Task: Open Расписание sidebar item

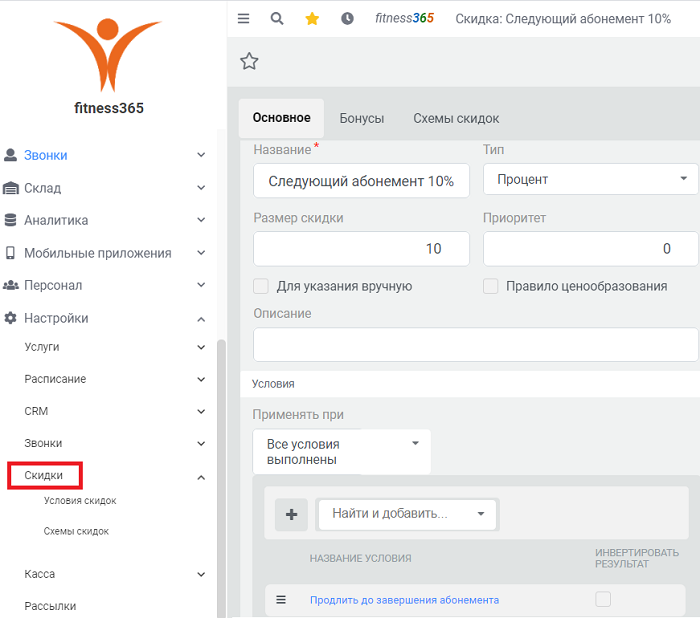Action: pos(55,379)
